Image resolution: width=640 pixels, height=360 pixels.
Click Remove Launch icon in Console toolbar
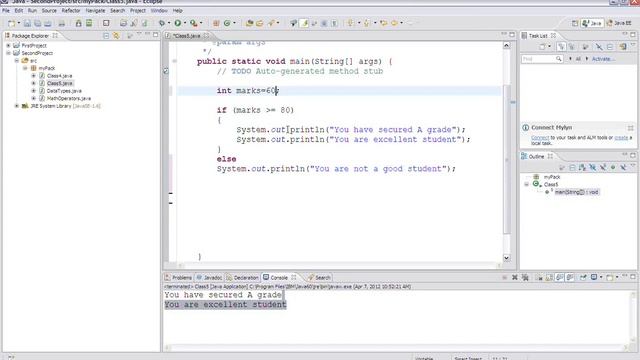pyautogui.click(x=515, y=278)
